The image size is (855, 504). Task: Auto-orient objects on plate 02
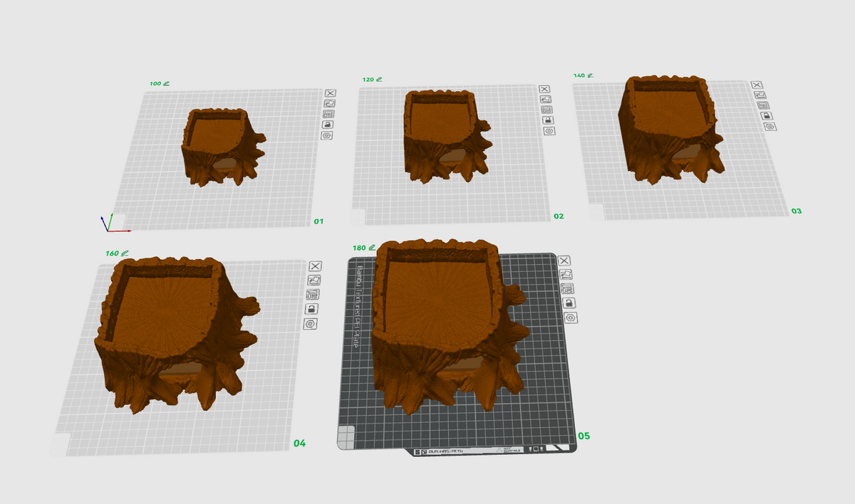tap(546, 99)
